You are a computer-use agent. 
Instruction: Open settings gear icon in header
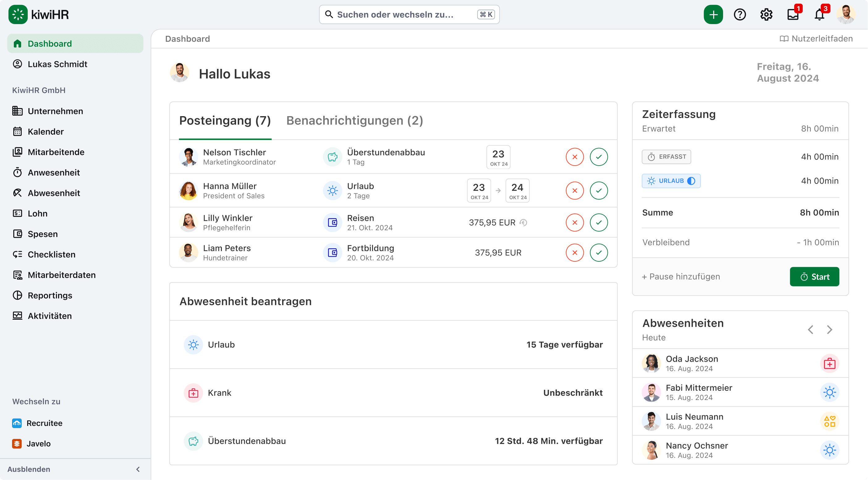766,15
